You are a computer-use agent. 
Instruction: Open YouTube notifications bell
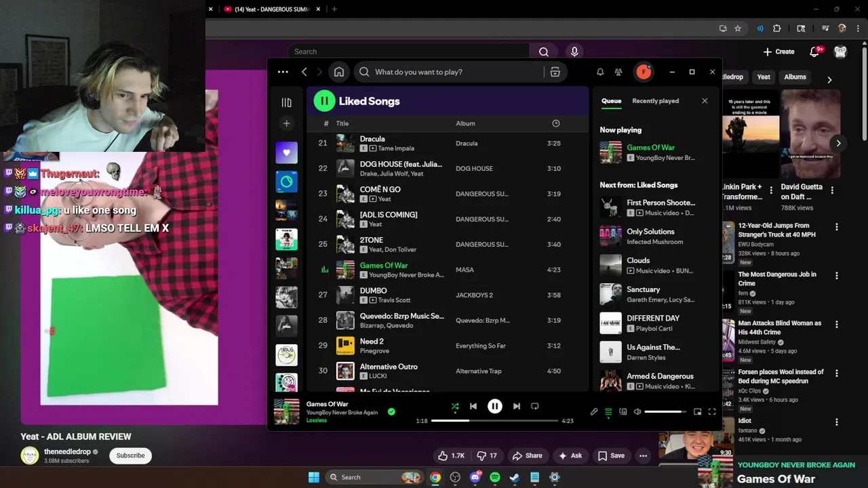(815, 52)
